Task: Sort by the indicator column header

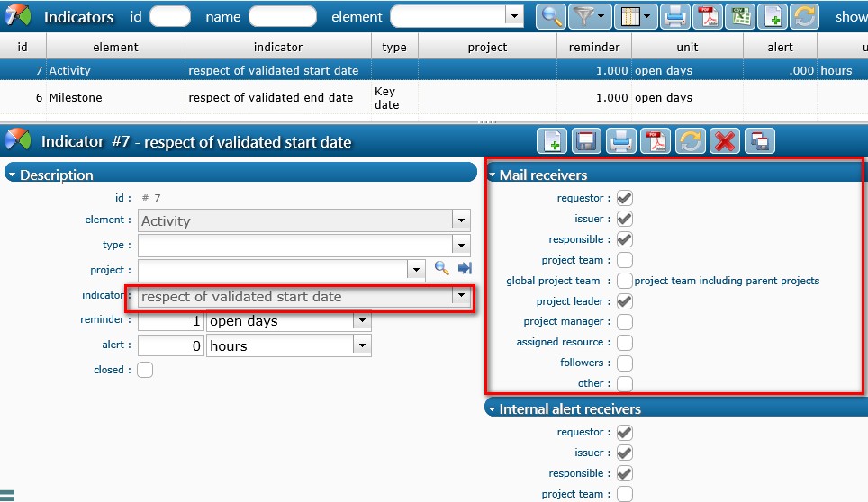Action: 278,47
